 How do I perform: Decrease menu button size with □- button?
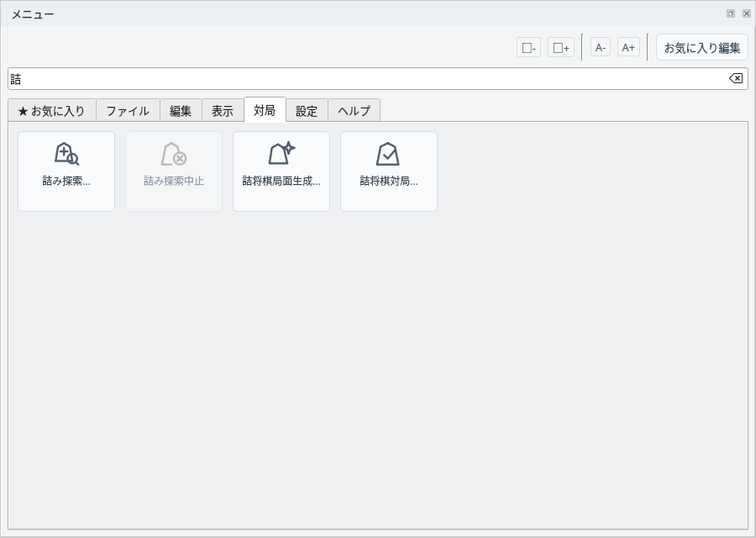(x=529, y=47)
